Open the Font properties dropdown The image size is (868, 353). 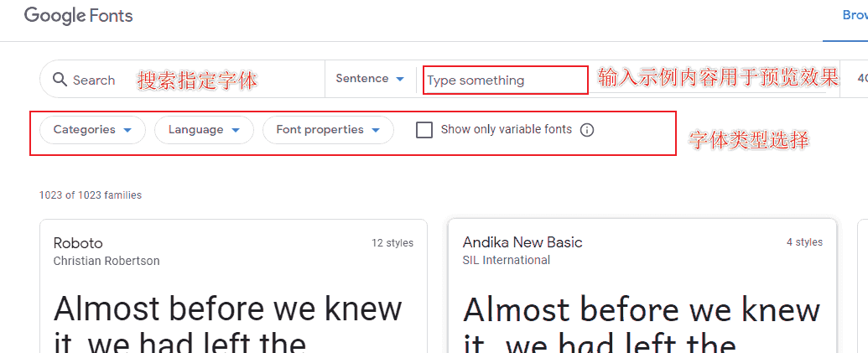pyautogui.click(x=328, y=130)
